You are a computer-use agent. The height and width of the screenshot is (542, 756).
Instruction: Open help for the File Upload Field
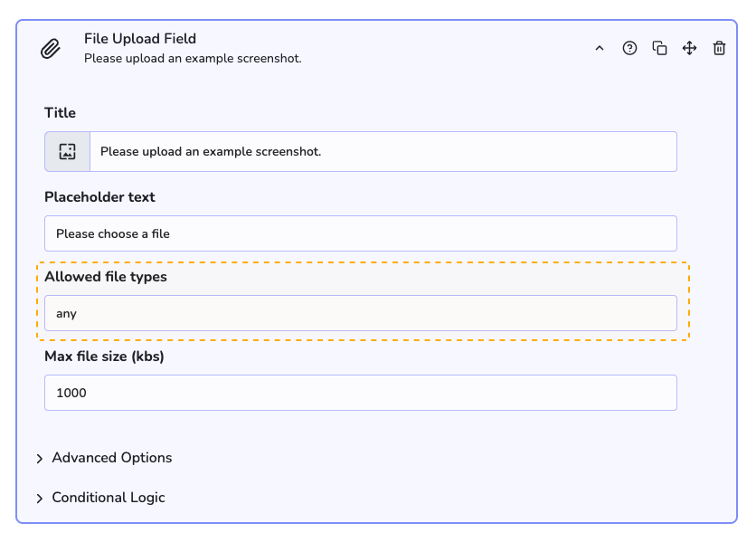(x=629, y=49)
